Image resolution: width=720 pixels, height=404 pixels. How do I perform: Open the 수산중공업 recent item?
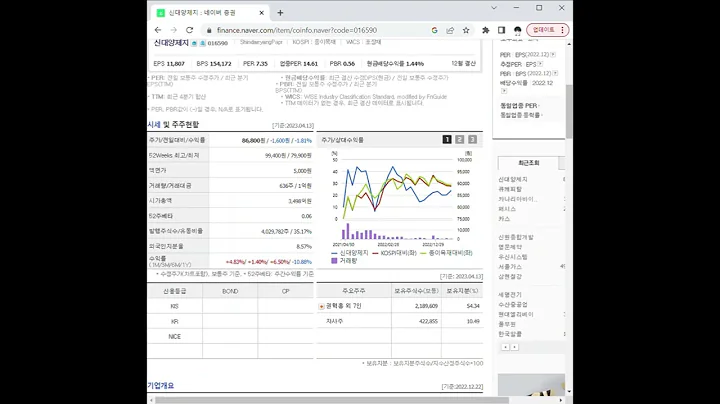pyautogui.click(x=513, y=305)
